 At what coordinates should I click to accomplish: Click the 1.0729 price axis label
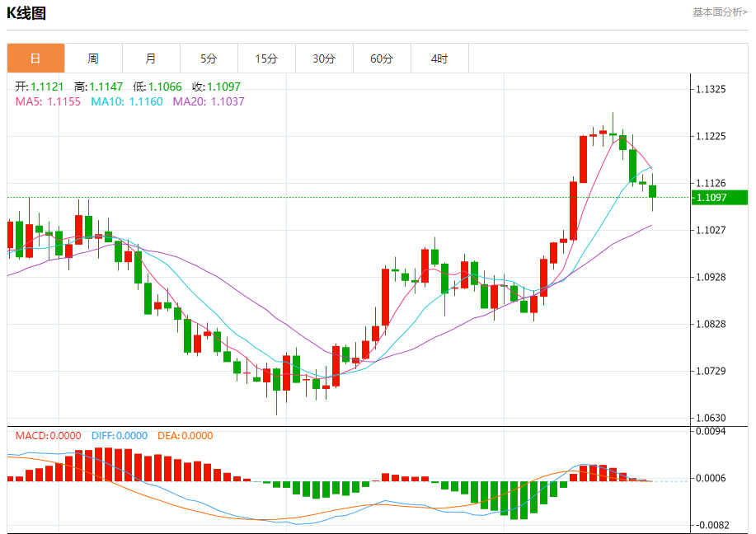click(x=711, y=371)
